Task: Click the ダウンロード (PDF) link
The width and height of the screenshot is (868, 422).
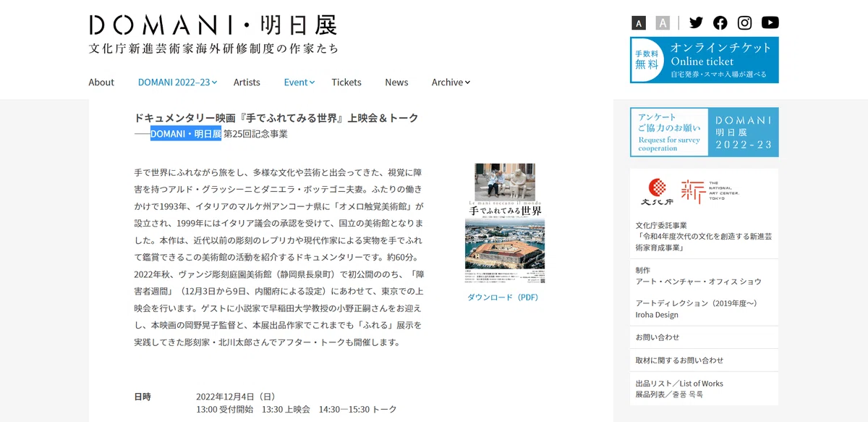Action: tap(503, 297)
